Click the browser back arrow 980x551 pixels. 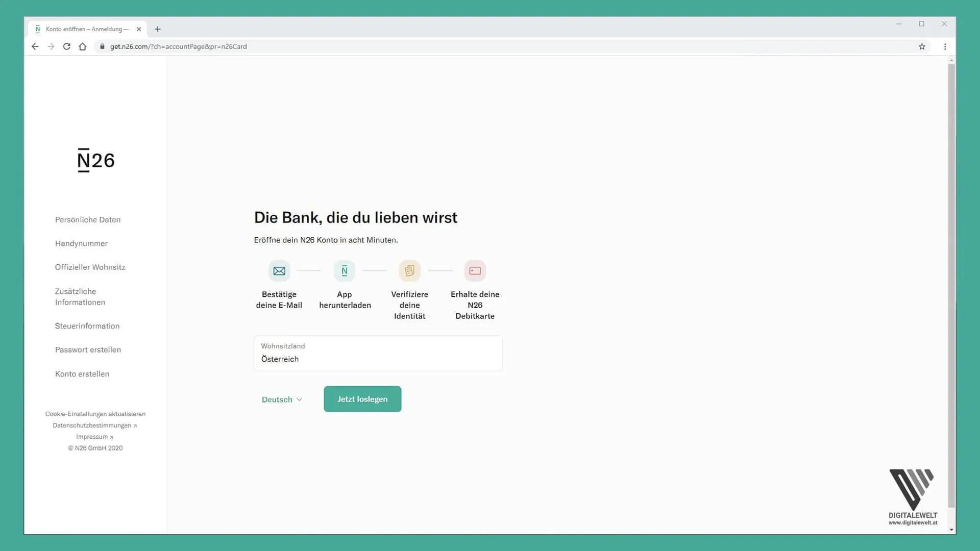(35, 46)
